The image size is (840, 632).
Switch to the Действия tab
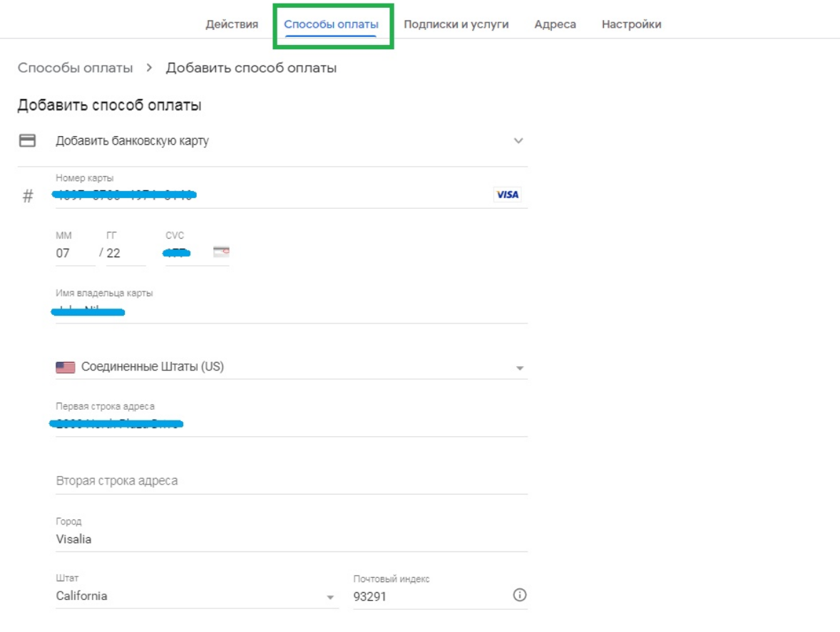232,24
